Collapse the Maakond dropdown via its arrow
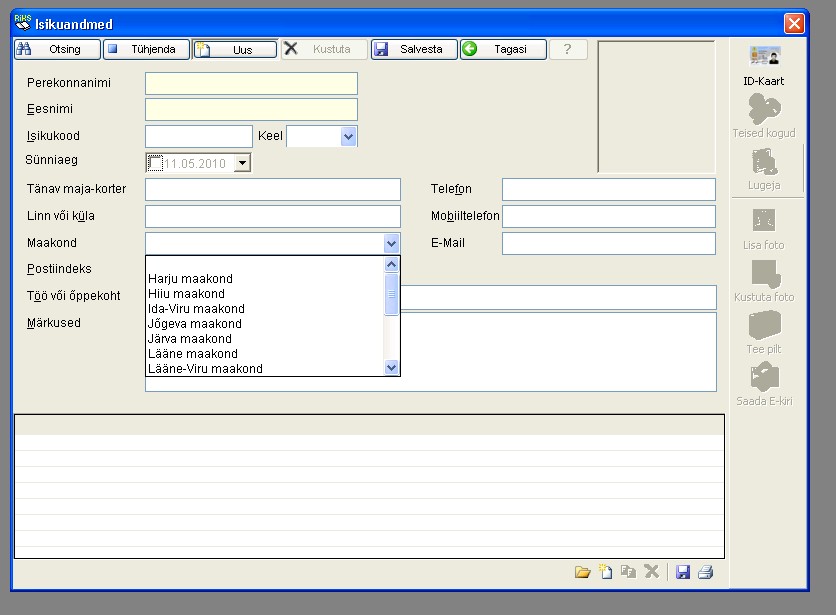836x615 pixels. tap(391, 243)
